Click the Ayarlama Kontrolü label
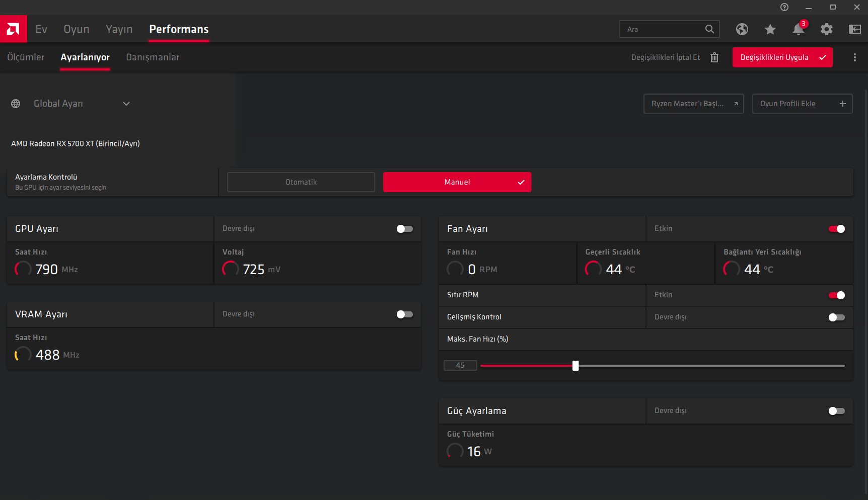 (46, 177)
